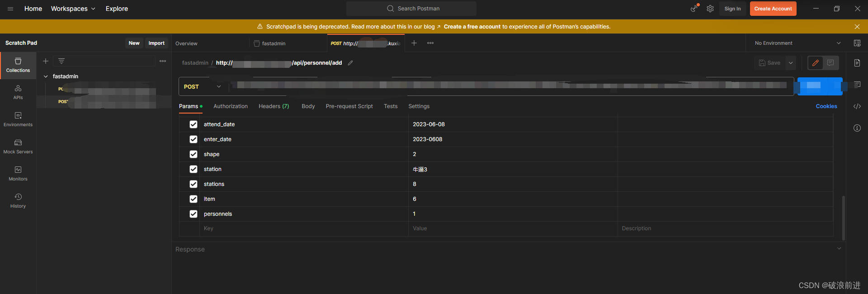The width and height of the screenshot is (868, 294).
Task: Click the Search Postman field
Action: [x=411, y=9]
